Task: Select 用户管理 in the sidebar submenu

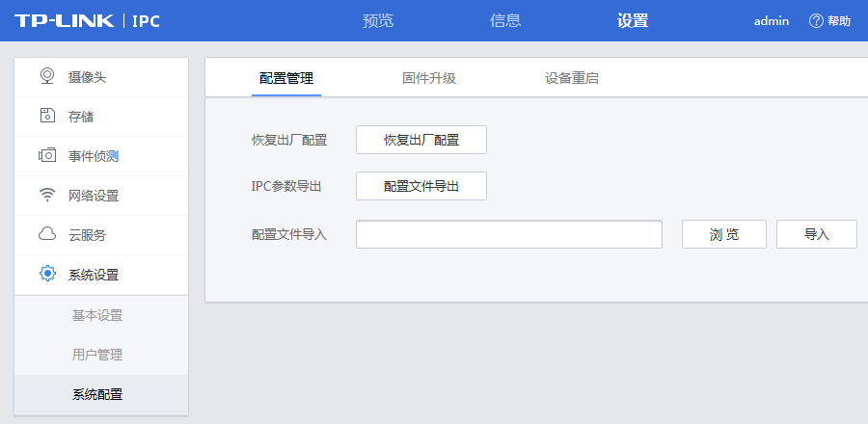Action: click(97, 355)
